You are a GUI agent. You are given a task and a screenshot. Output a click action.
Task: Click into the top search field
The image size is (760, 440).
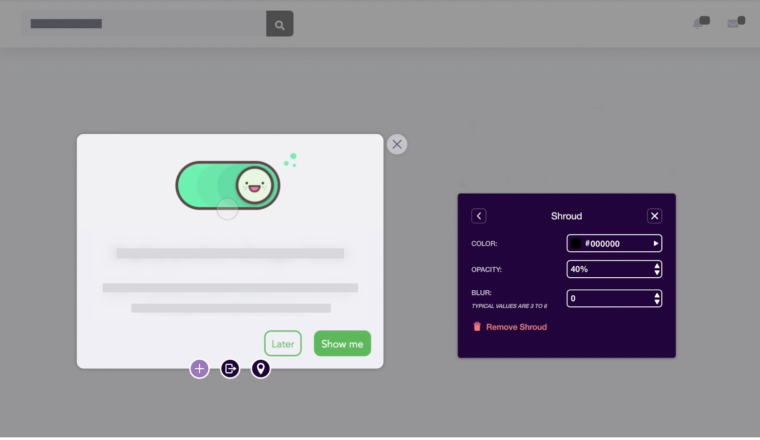coord(144,24)
